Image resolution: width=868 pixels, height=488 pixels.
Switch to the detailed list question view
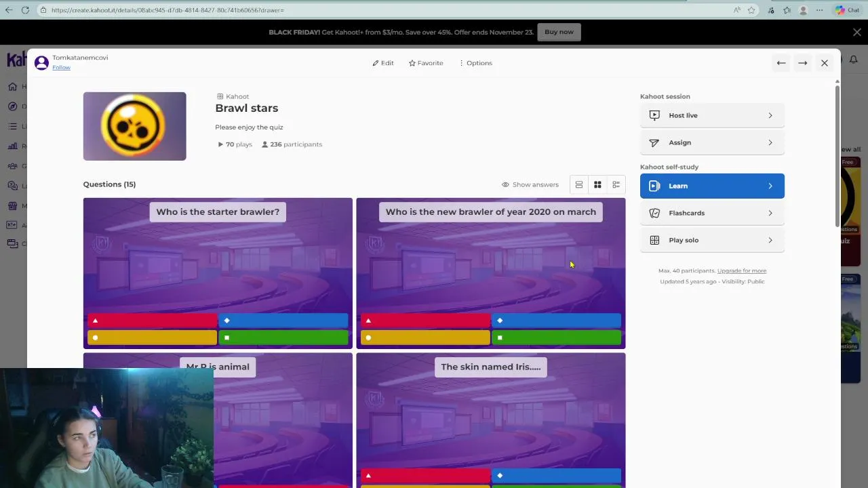(616, 184)
